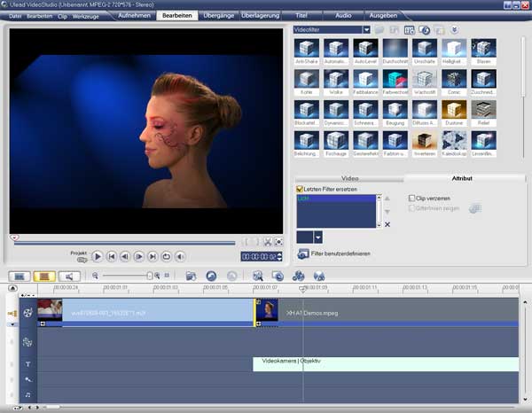Viewport: 532px width, 413px height.
Task: Expand gallery options with double-chevron button
Action: point(455,30)
